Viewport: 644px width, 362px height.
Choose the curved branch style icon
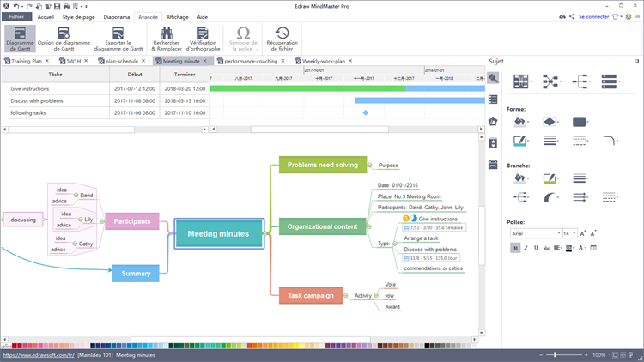point(550,197)
